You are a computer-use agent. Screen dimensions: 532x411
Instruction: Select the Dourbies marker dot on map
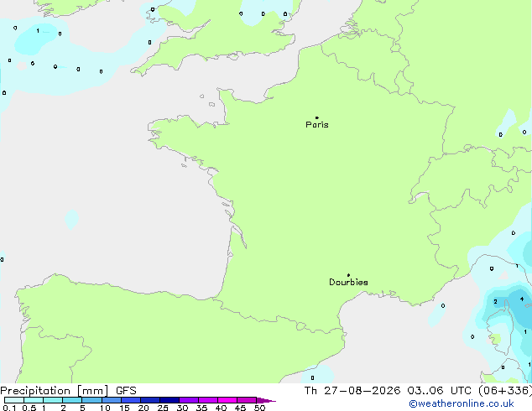348,275
